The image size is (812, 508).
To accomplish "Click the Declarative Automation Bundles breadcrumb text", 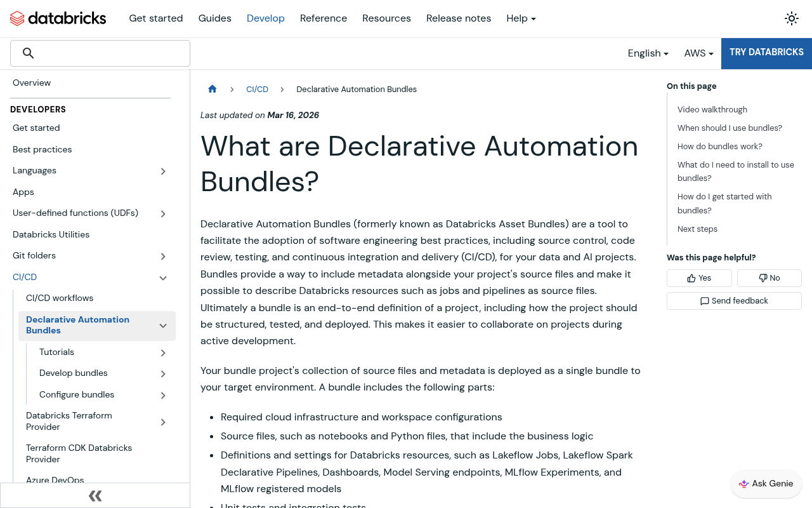I will pos(357,90).
